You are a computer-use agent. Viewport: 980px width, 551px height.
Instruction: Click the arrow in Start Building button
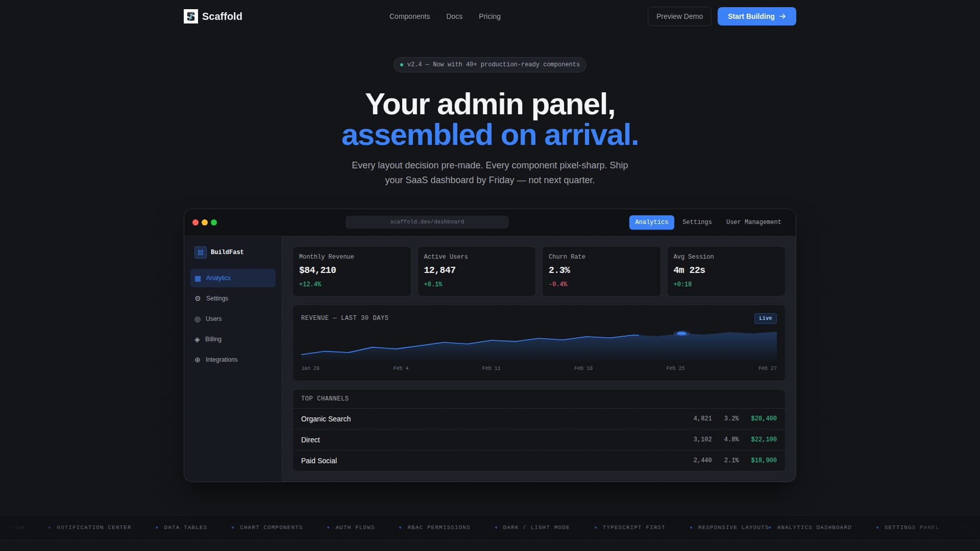(782, 16)
